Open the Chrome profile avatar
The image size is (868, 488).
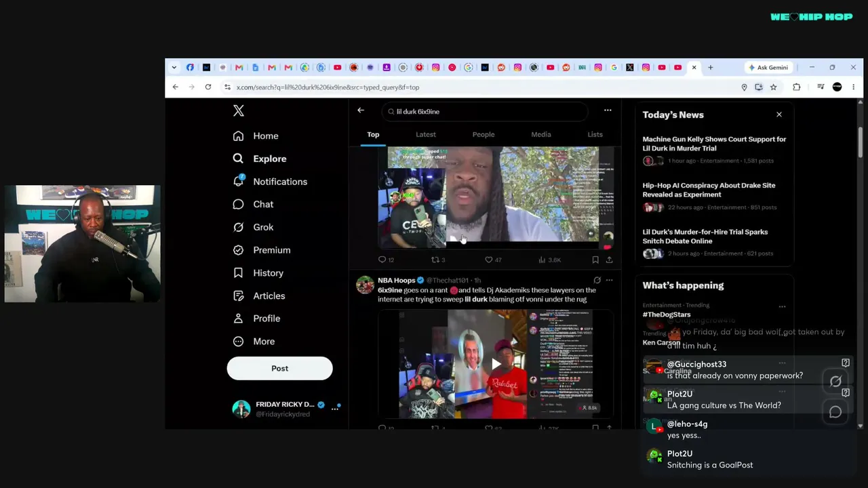pyautogui.click(x=837, y=87)
